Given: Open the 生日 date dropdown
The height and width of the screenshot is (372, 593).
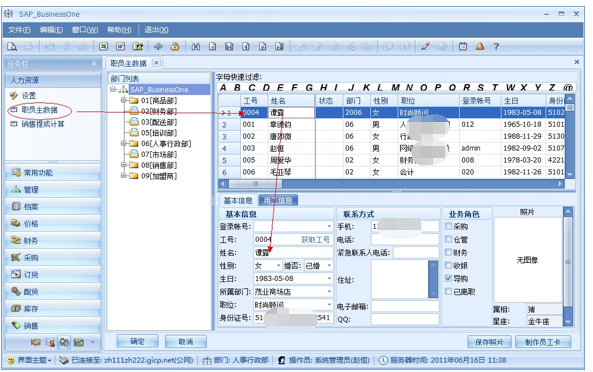Looking at the screenshot, I should tap(329, 279).
